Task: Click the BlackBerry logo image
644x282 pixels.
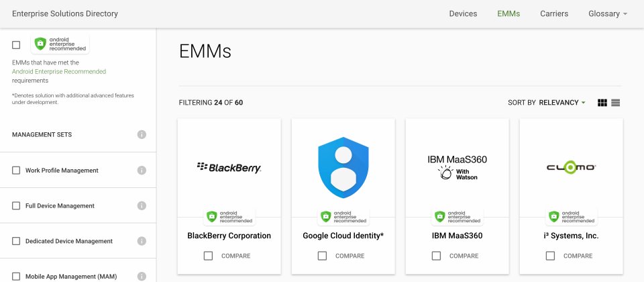Action: click(x=229, y=167)
